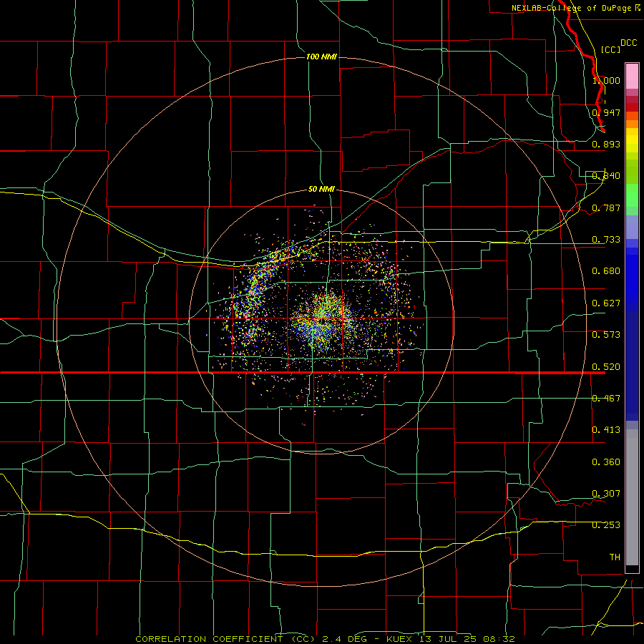Screen dimensions: 644x644
Task: Click the 2.4 DEG elevation angle text
Action: click(x=344, y=639)
